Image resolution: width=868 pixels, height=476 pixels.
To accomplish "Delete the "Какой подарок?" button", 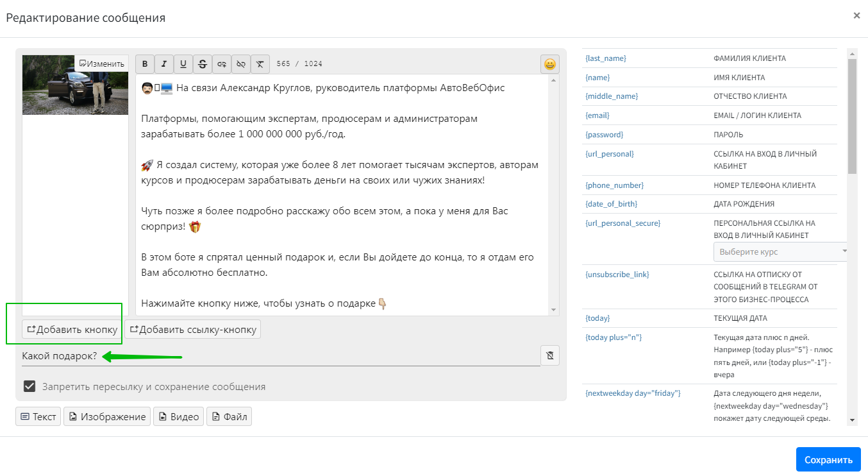I will pyautogui.click(x=550, y=355).
